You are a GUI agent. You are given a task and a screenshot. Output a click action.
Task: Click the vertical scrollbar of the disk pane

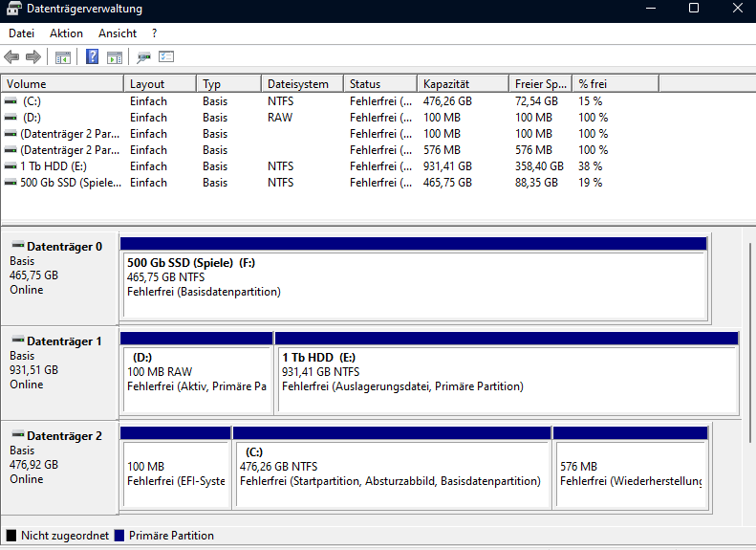point(749,342)
